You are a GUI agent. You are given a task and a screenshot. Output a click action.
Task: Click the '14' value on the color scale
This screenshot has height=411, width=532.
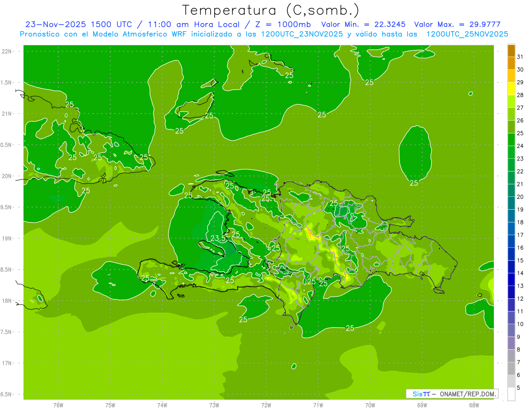click(520, 273)
